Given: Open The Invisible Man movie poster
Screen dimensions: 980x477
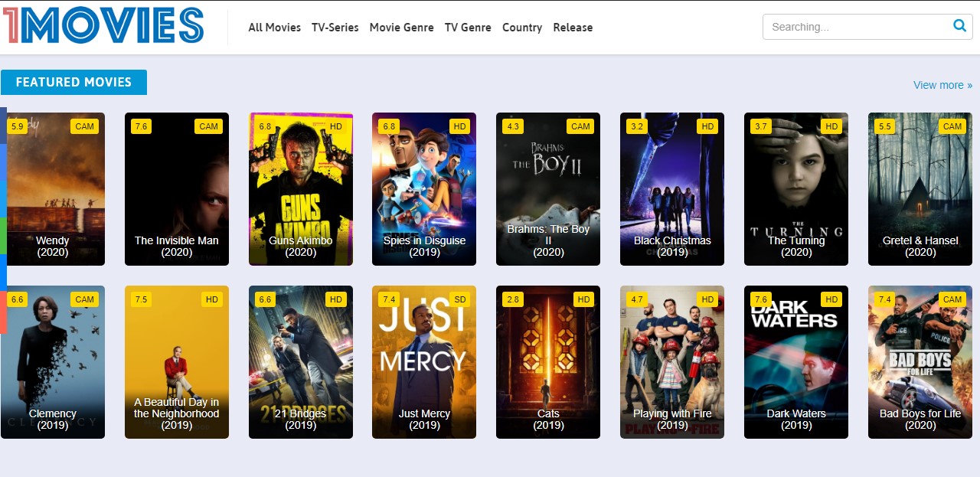Looking at the screenshot, I should [177, 189].
